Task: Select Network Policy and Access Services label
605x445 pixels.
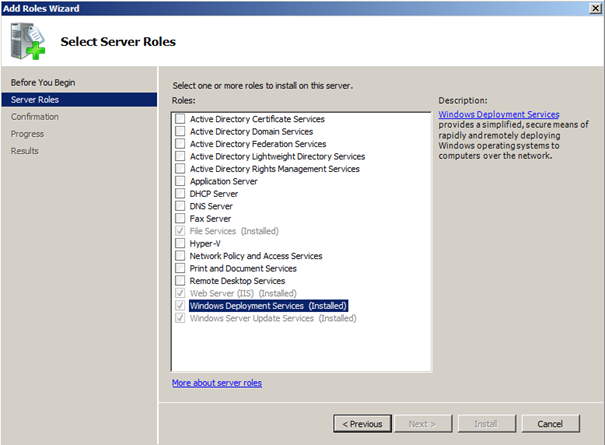Action: point(256,256)
